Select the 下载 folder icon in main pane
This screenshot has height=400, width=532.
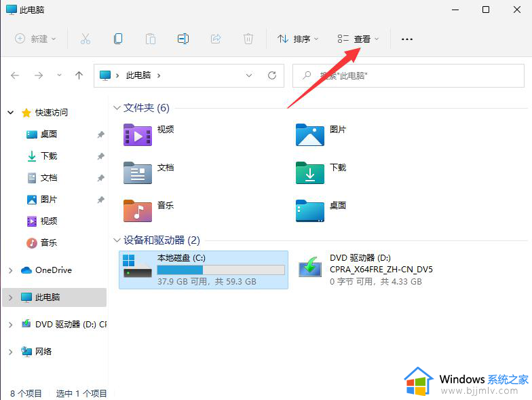[x=310, y=172]
